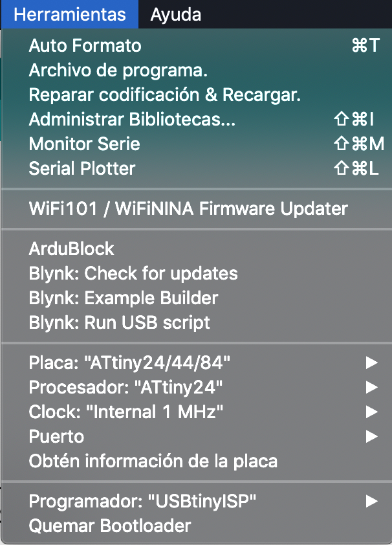The height and width of the screenshot is (545, 392).
Task: Choose Auto Formato
Action: (197, 45)
